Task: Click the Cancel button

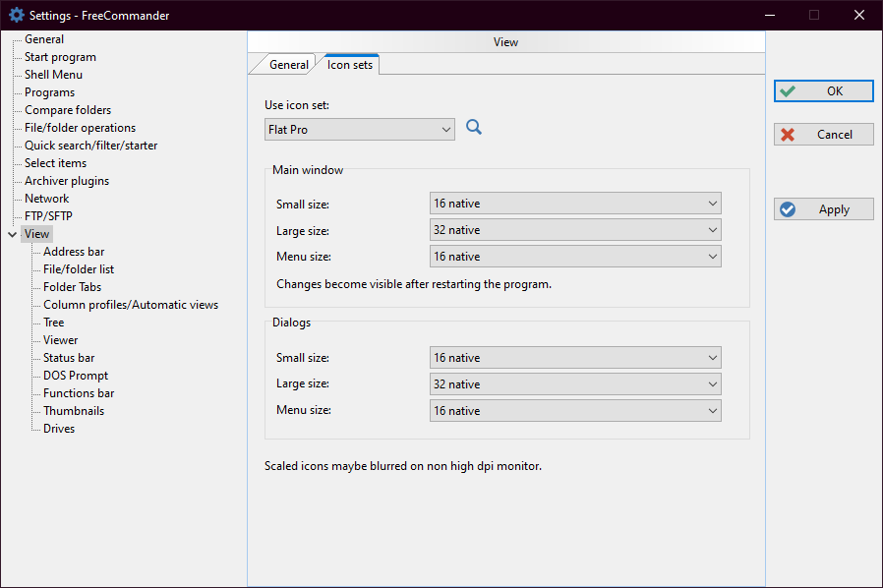Action: click(823, 135)
